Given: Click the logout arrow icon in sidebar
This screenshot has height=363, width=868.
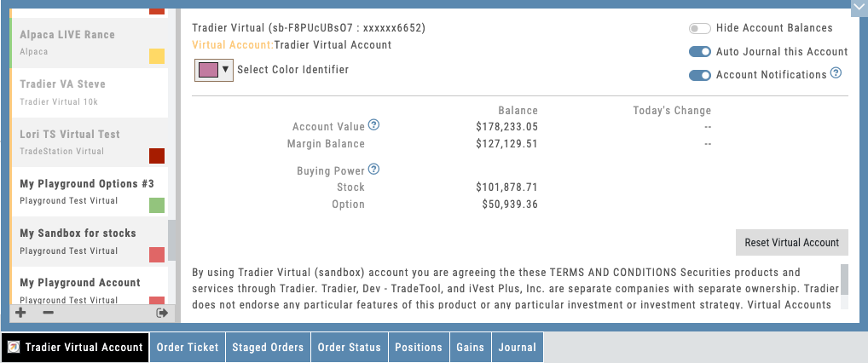Looking at the screenshot, I should [162, 313].
